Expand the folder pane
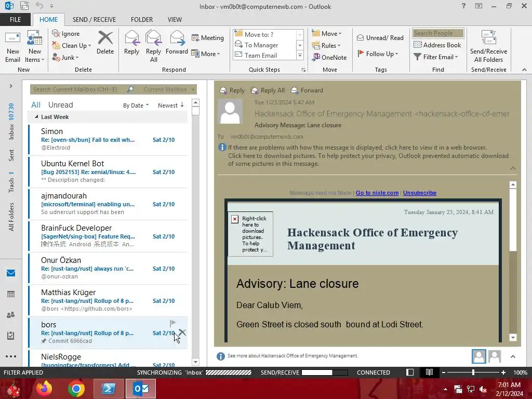532x399 pixels. click(x=11, y=86)
